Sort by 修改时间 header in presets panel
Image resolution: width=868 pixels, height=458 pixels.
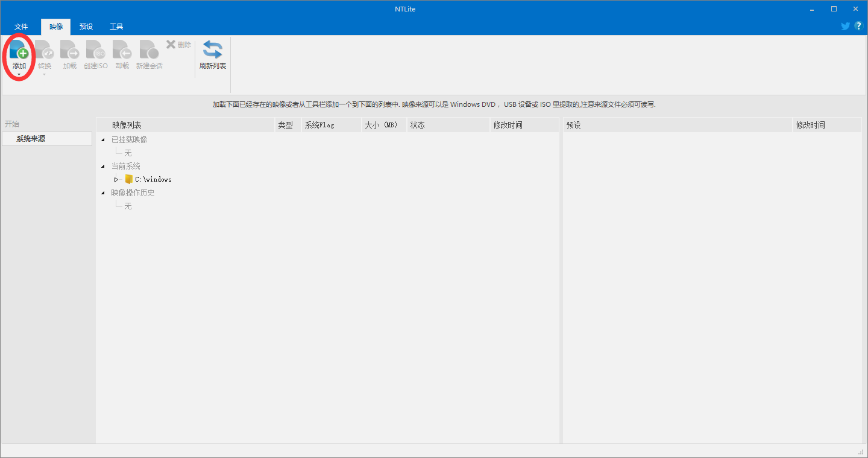click(827, 125)
